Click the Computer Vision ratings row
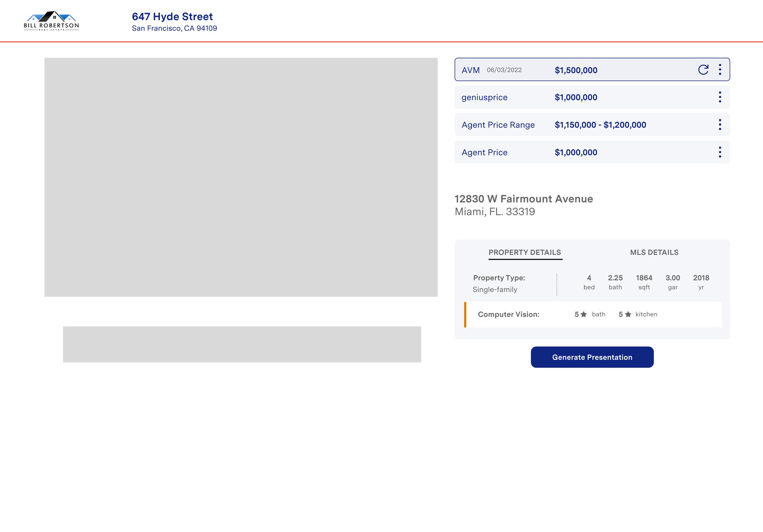 508,314
